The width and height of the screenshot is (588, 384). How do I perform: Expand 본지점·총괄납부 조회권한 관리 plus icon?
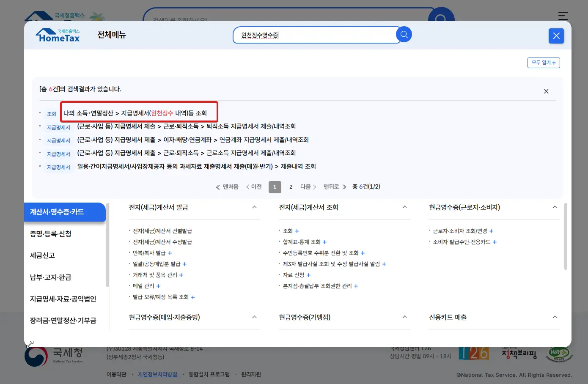tap(356, 286)
